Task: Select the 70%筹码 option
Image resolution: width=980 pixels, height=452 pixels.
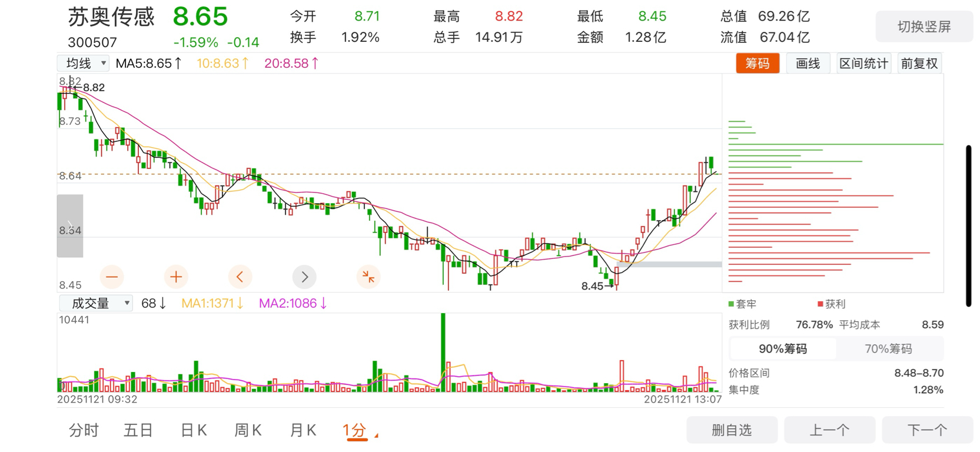Action: 888,348
